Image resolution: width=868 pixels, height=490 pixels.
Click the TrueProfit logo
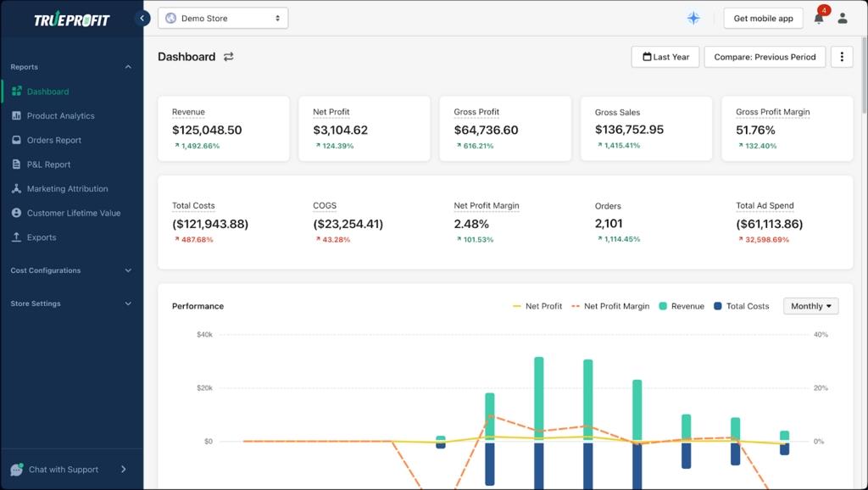[71, 19]
